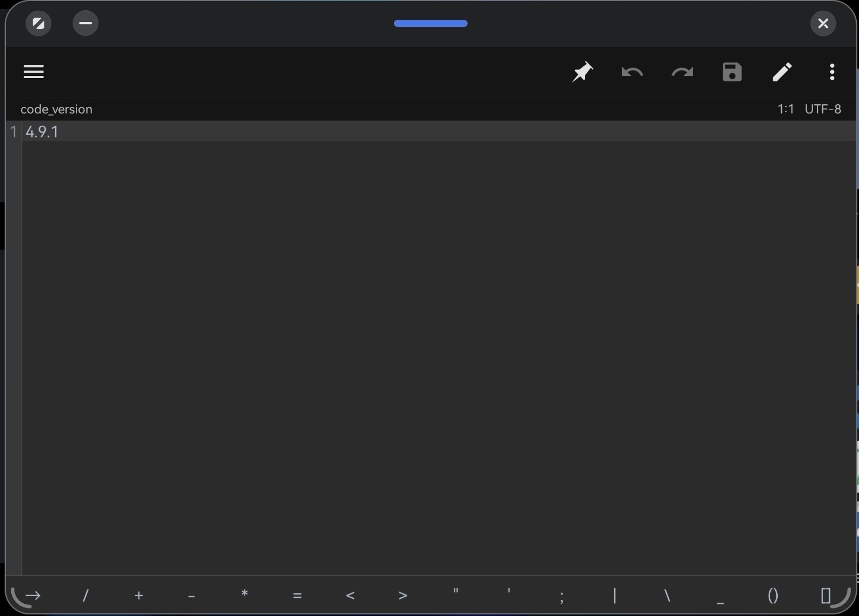Insert a semicolon symbol
The width and height of the screenshot is (859, 616).
click(562, 596)
